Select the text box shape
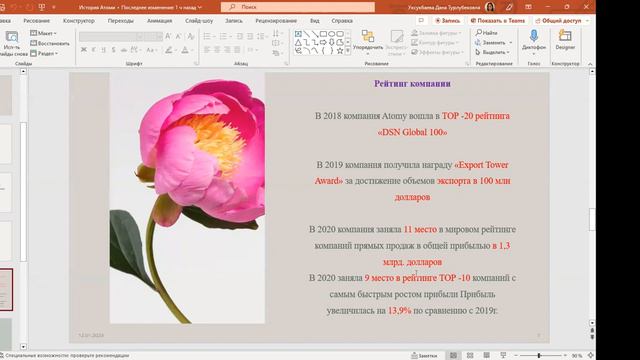Viewport: 640px width, 360px height. coord(298,34)
